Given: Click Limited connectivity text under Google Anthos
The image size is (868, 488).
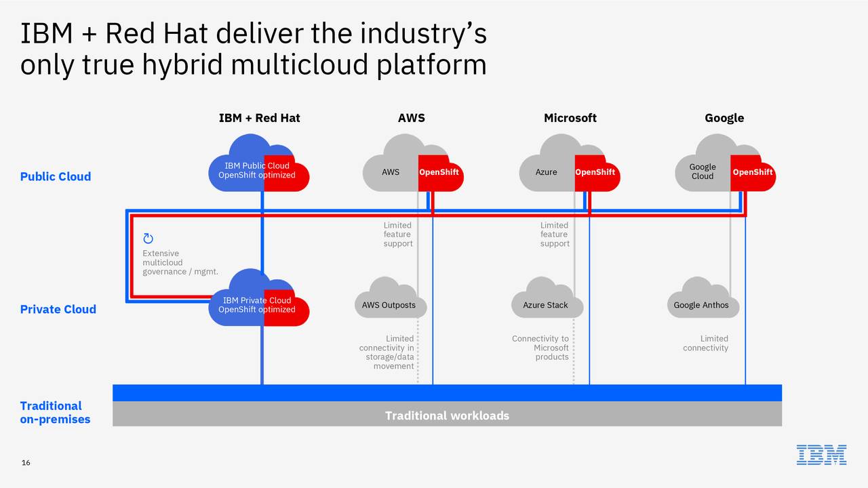Looking at the screenshot, I should (x=706, y=344).
